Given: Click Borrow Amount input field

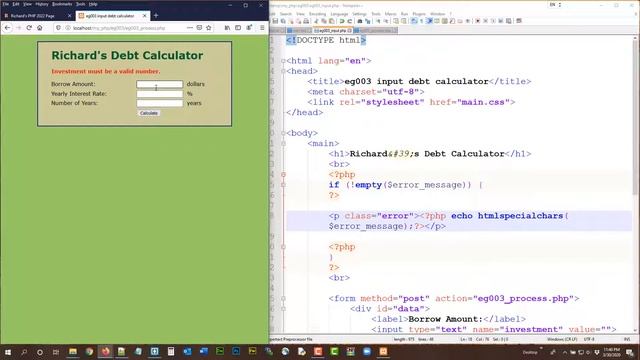Looking at the screenshot, I should pyautogui.click(x=160, y=84).
